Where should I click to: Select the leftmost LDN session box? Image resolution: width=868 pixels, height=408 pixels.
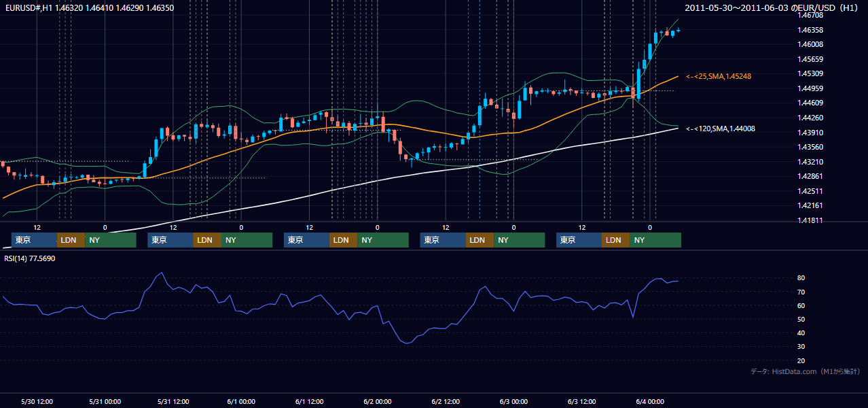click(x=71, y=240)
